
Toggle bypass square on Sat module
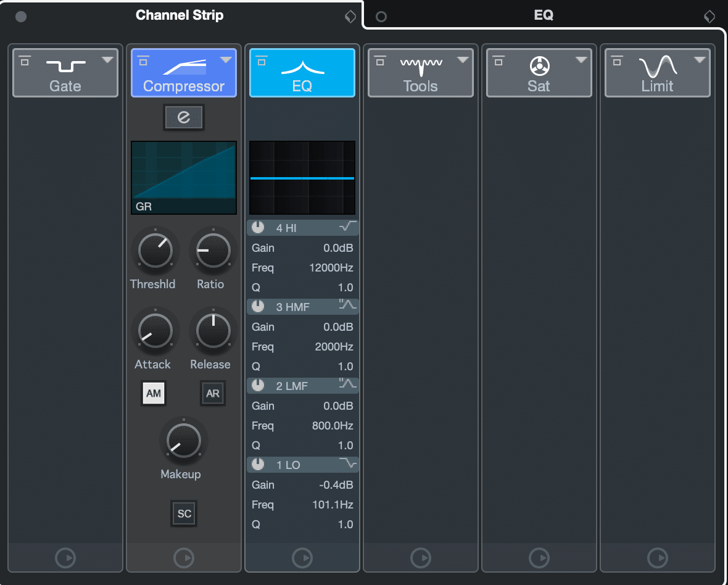tap(498, 61)
